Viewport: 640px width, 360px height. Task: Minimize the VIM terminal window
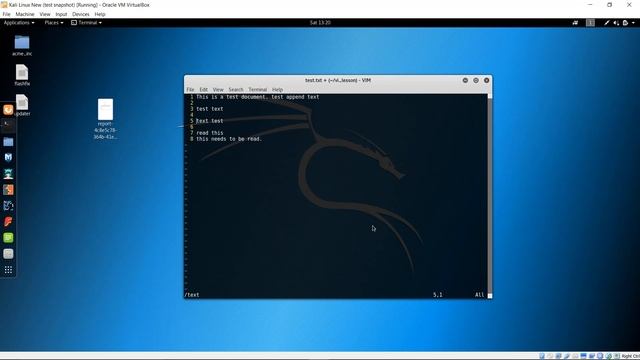coord(465,80)
